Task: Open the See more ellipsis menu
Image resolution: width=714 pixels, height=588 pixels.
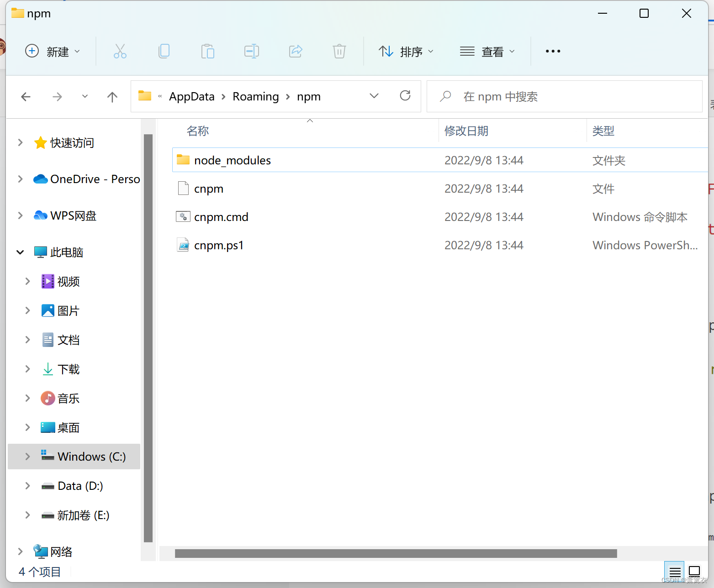Action: tap(553, 51)
